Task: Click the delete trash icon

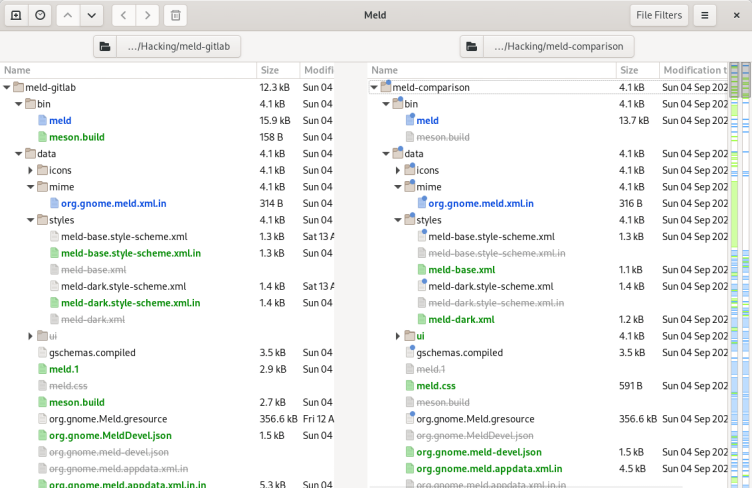Action: tap(174, 15)
